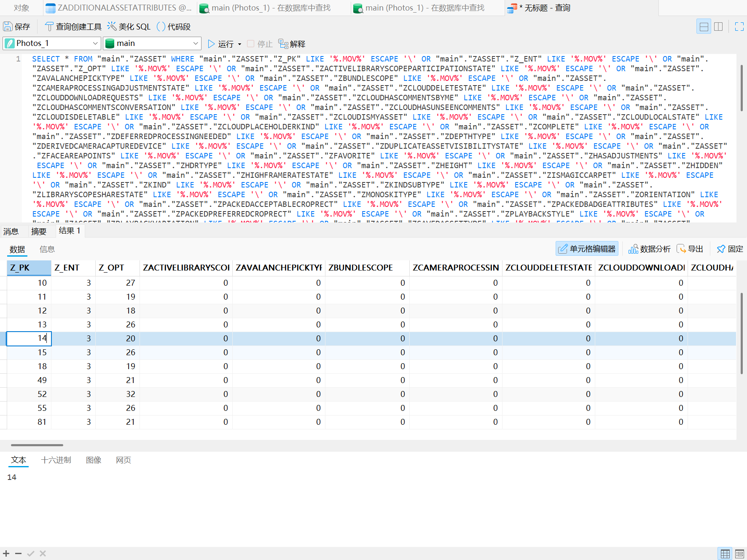Pin the result with 固定
The height and width of the screenshot is (560, 747).
click(x=730, y=249)
